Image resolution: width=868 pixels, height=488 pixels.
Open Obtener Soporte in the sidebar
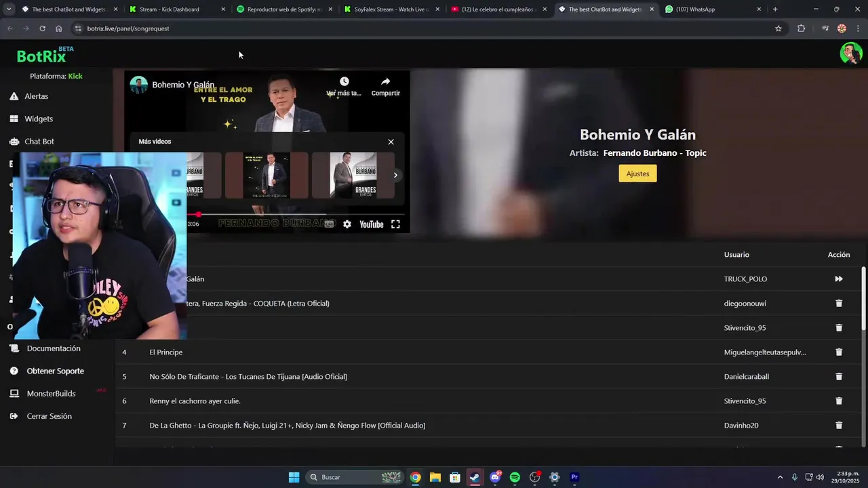(56, 371)
